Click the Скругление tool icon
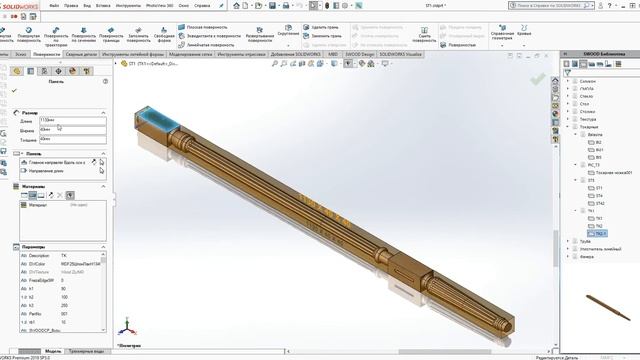 (288, 28)
